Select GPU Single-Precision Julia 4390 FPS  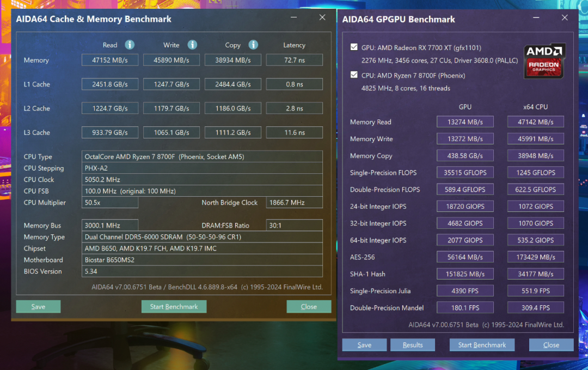[465, 291]
